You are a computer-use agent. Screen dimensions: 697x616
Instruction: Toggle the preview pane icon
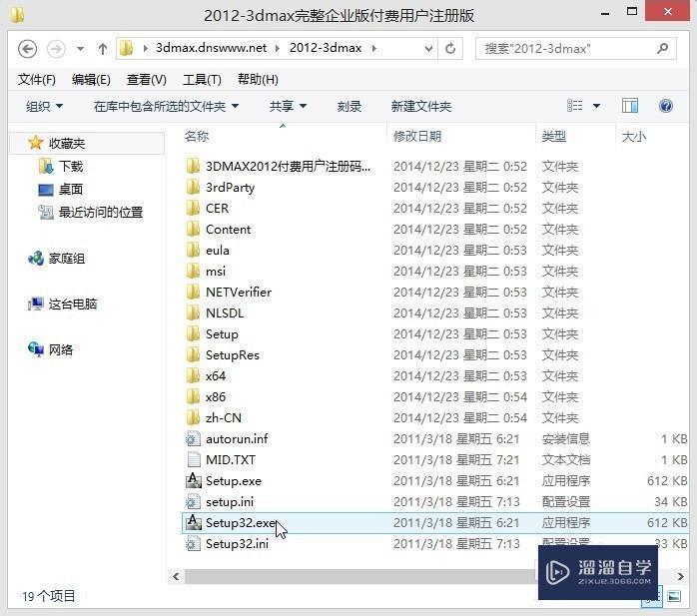(x=630, y=106)
